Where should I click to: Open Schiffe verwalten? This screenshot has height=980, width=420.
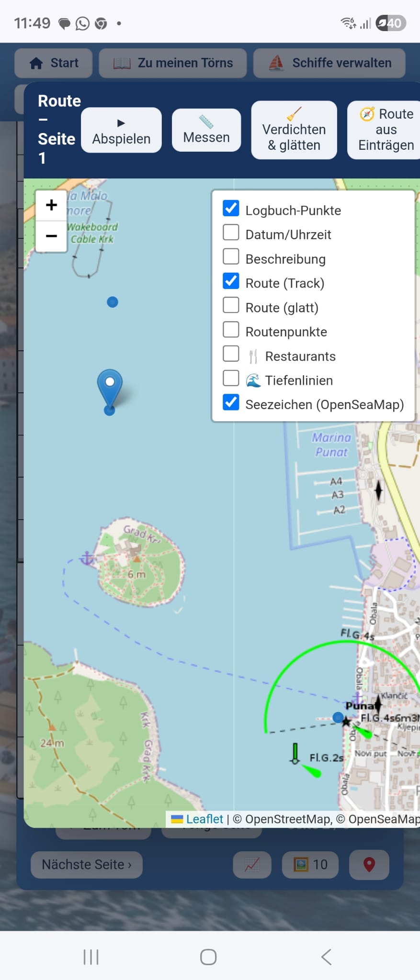coord(329,63)
